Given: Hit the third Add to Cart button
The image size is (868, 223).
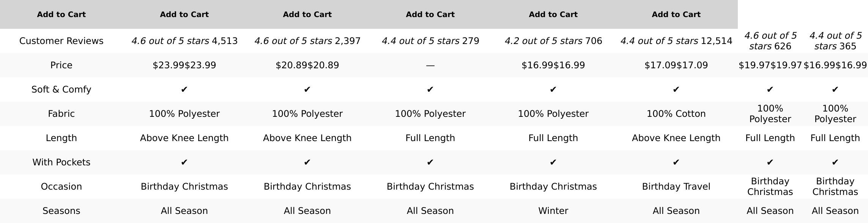Looking at the screenshot, I should (307, 14).
